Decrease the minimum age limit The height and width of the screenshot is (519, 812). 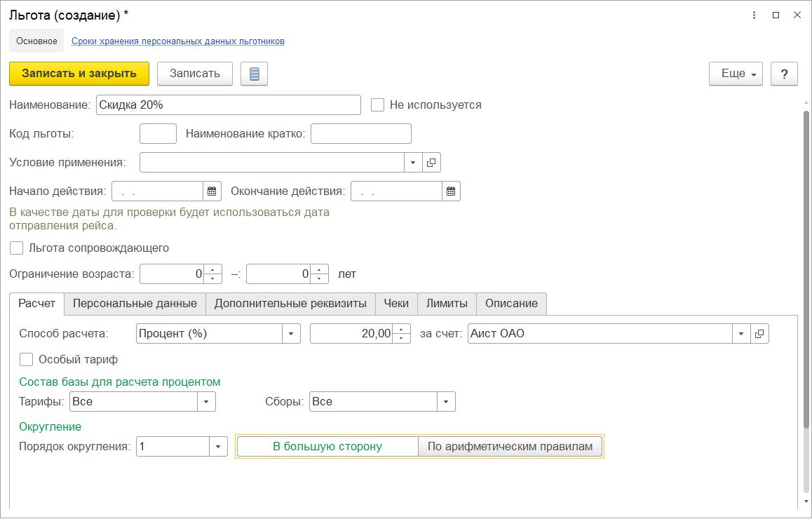(x=213, y=278)
